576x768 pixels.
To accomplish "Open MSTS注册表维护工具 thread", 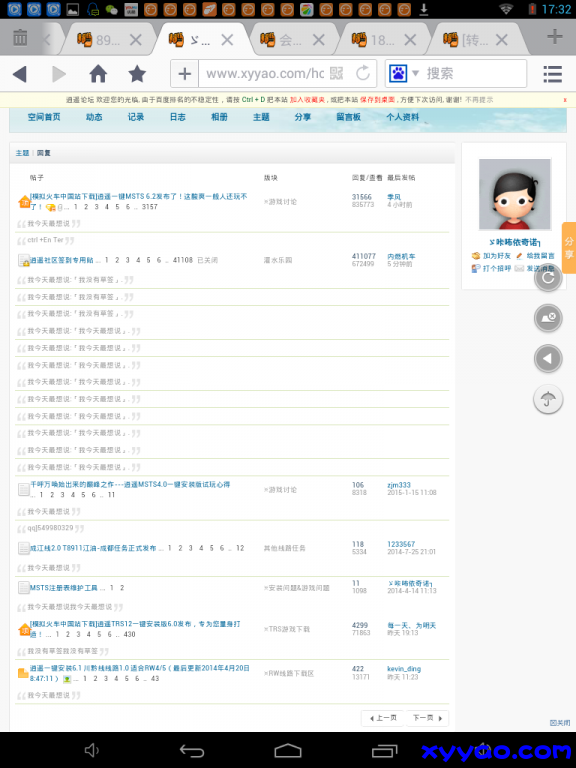I will (64, 587).
